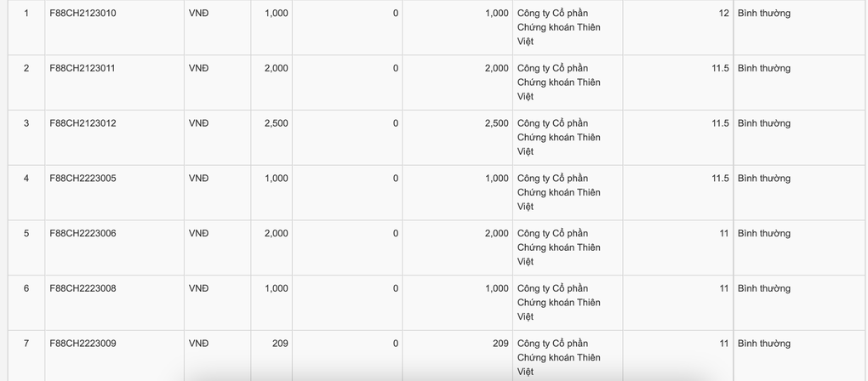Click row number 4 cell
Screen dimensions: 868x381
(x=26, y=192)
